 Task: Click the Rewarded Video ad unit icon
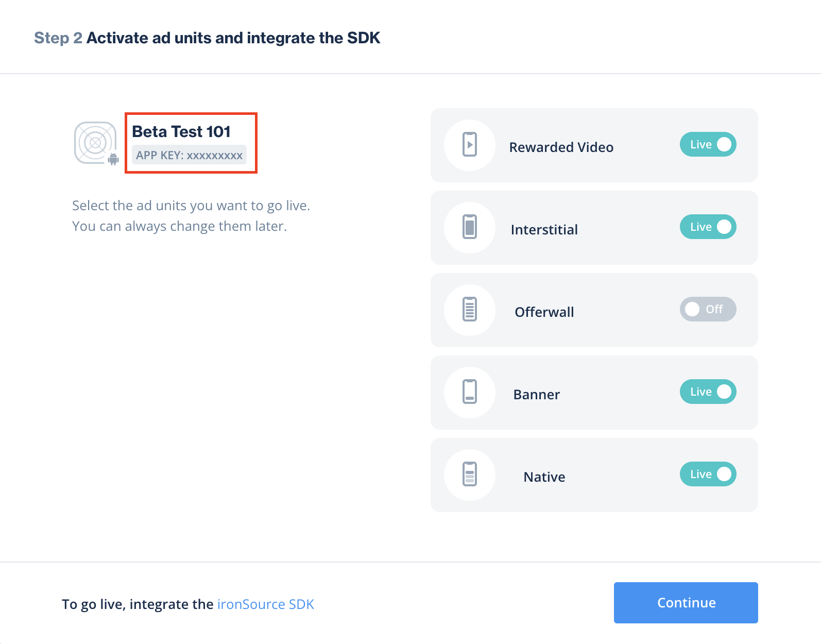coord(469,145)
